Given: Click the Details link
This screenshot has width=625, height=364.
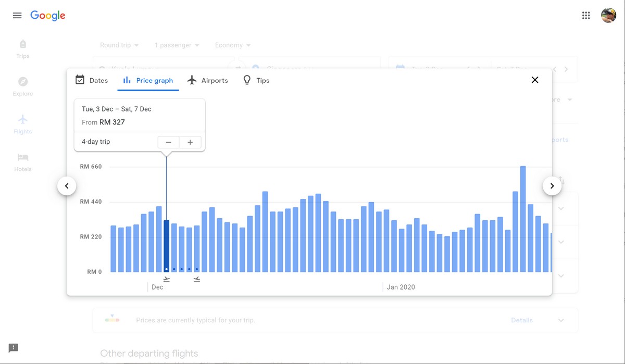Looking at the screenshot, I should click(522, 320).
